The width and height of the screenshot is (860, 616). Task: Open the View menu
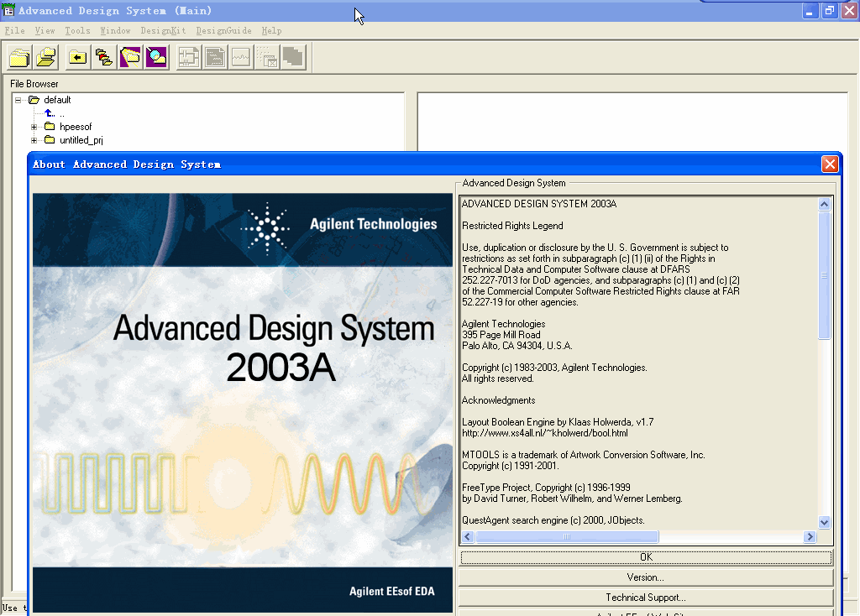point(45,31)
